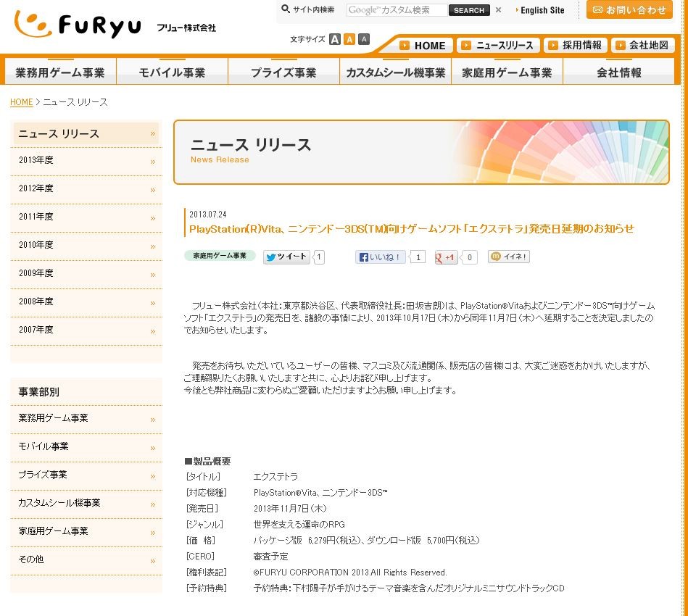The image size is (688, 616).
Task: Click the Facebook いいね! button
Action: pyautogui.click(x=381, y=257)
